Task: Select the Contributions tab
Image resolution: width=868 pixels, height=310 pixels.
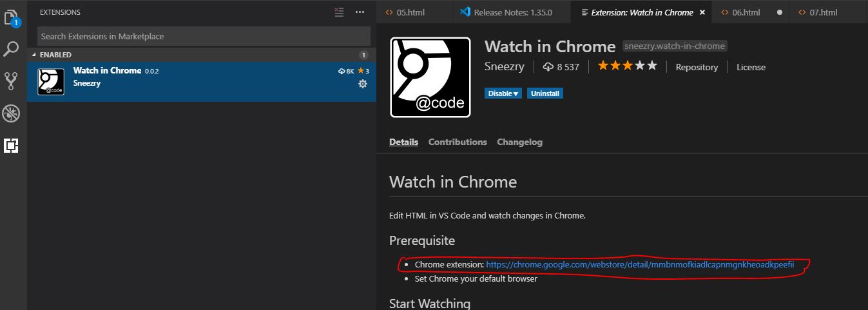Action: tap(458, 142)
